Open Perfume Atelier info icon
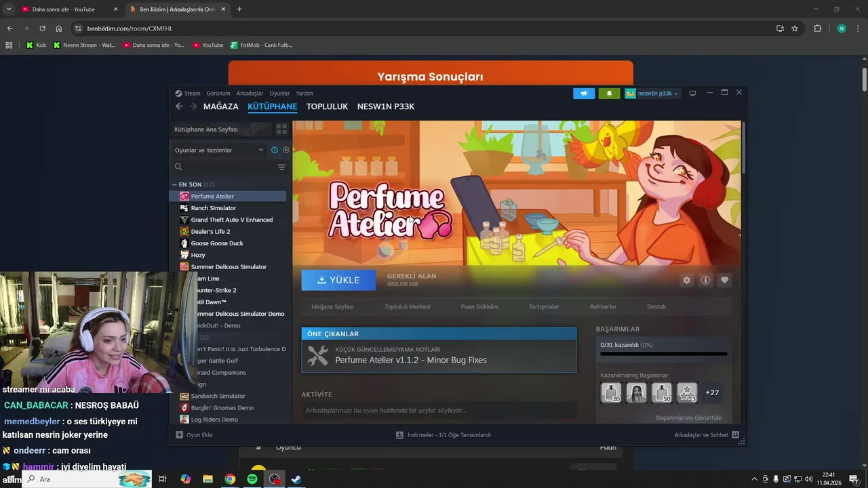The width and height of the screenshot is (868, 488). pyautogui.click(x=705, y=280)
